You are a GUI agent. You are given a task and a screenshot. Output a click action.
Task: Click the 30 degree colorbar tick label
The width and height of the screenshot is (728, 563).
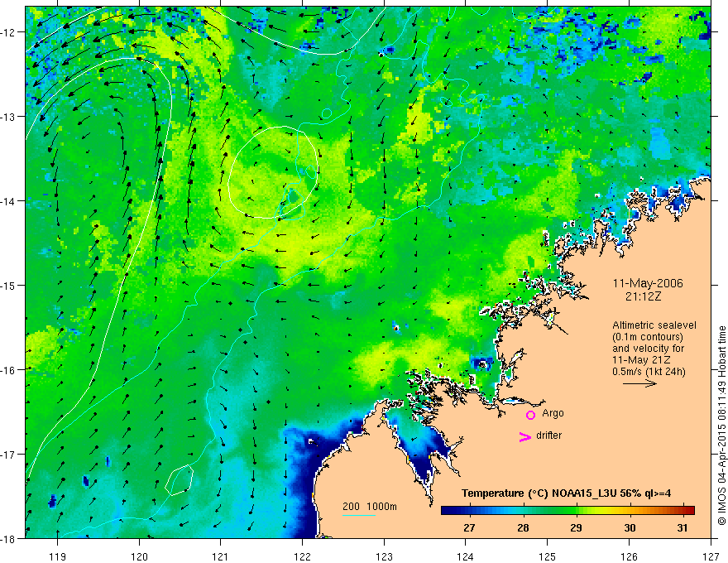(630, 527)
